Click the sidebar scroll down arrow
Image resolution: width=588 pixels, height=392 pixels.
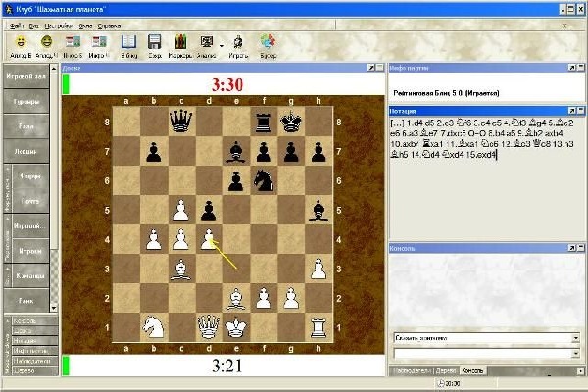pyautogui.click(x=54, y=308)
